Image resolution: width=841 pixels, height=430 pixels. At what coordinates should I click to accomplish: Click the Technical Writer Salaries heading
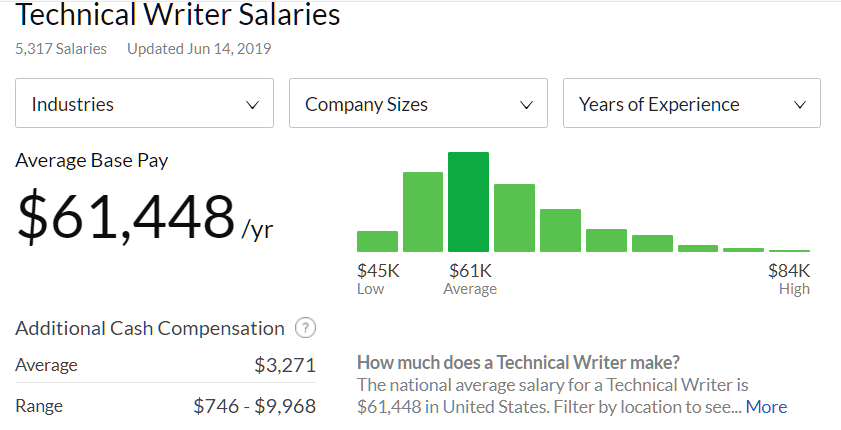click(178, 16)
